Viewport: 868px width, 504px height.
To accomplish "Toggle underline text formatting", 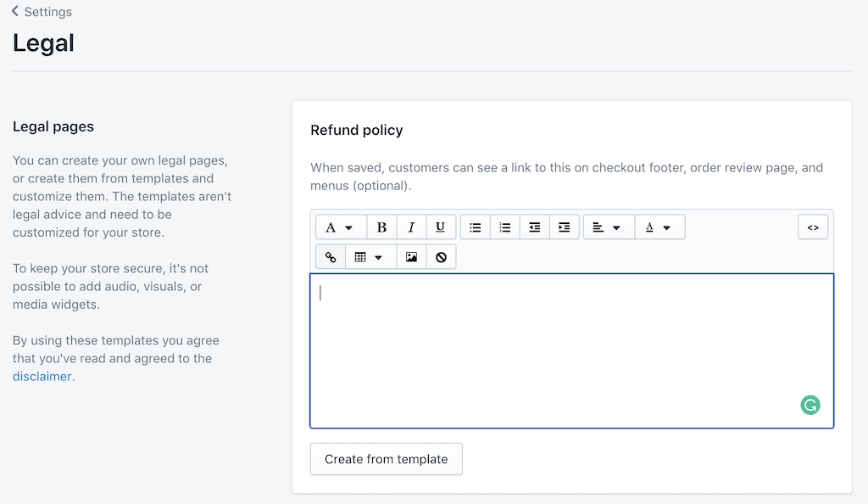I will (440, 227).
